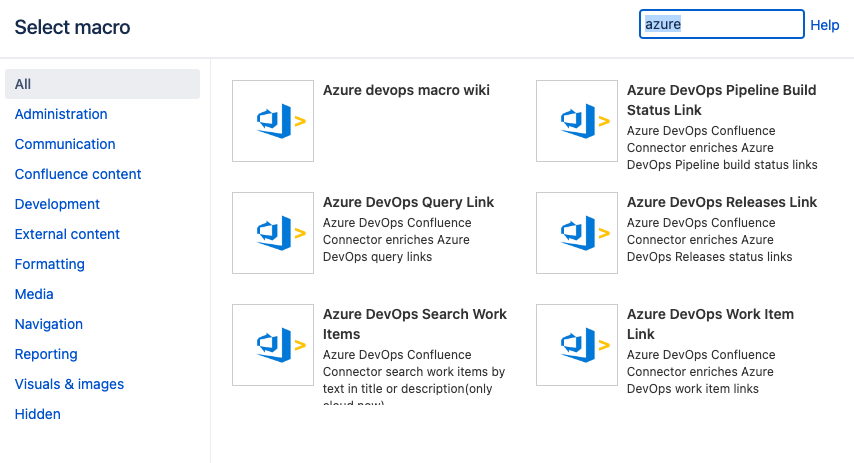
Task: Click the Azure devops macro wiki icon
Action: click(272, 121)
